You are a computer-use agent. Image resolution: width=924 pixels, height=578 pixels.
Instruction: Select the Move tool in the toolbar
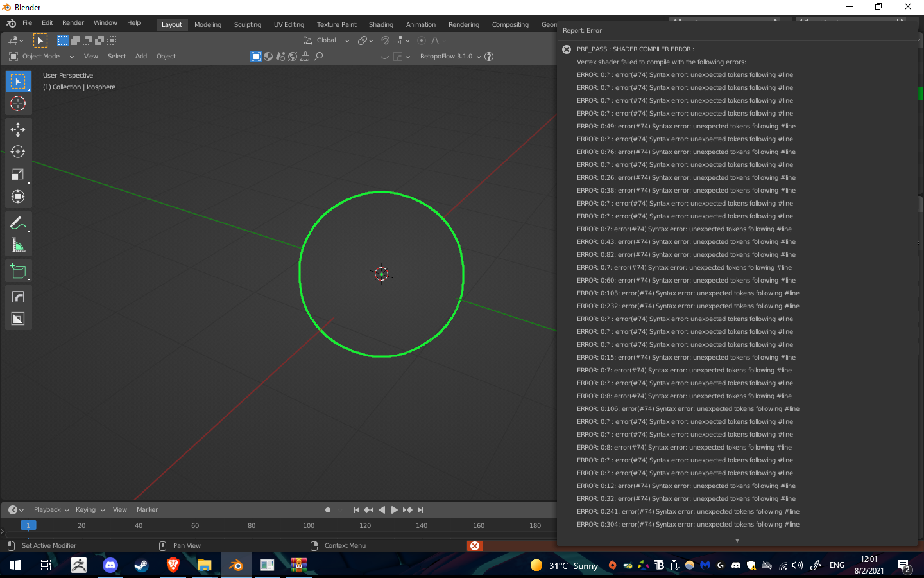click(18, 130)
